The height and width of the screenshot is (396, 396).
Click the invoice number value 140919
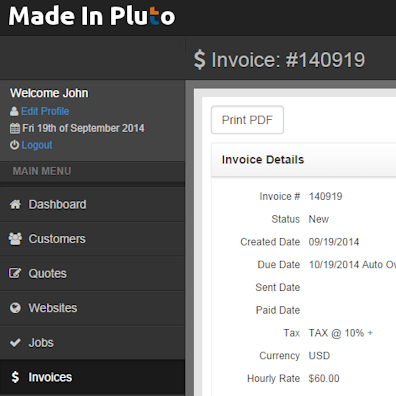pos(326,196)
